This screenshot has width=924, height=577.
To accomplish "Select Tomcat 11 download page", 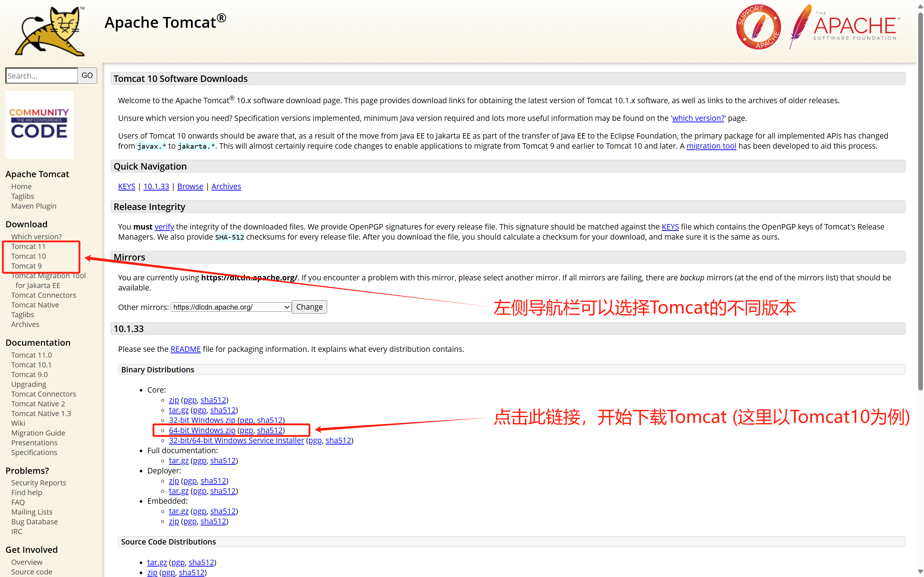I will 28,246.
